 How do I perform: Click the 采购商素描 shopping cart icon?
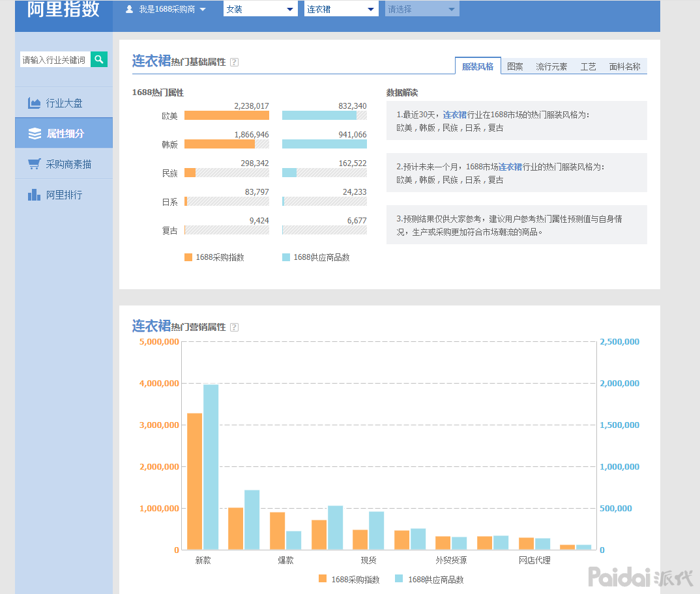click(x=35, y=163)
